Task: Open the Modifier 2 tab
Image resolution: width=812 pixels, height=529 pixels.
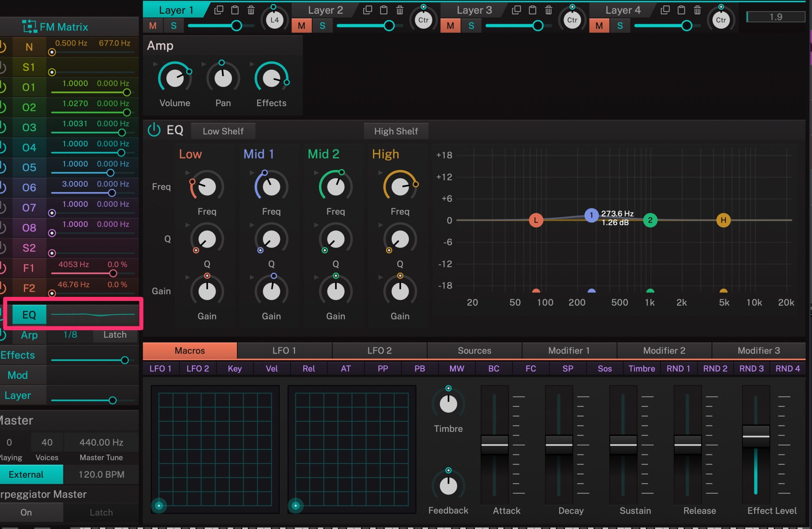Action: coord(664,350)
